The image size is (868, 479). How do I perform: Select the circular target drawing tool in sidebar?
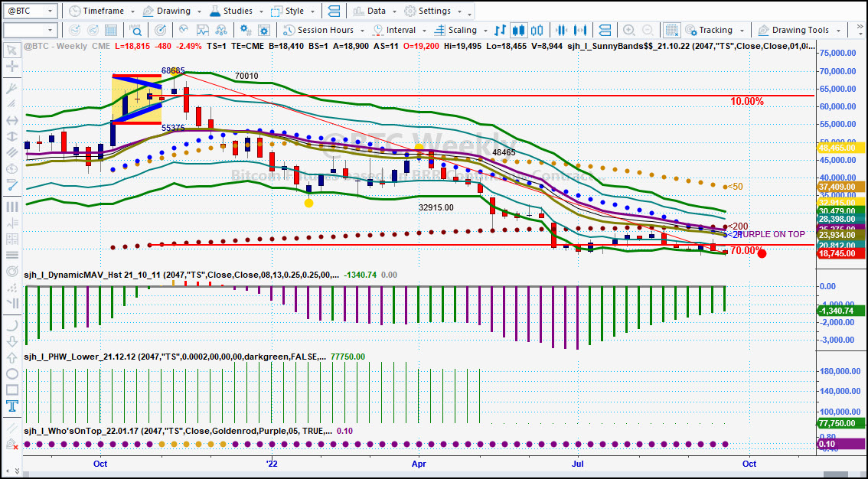[11, 272]
